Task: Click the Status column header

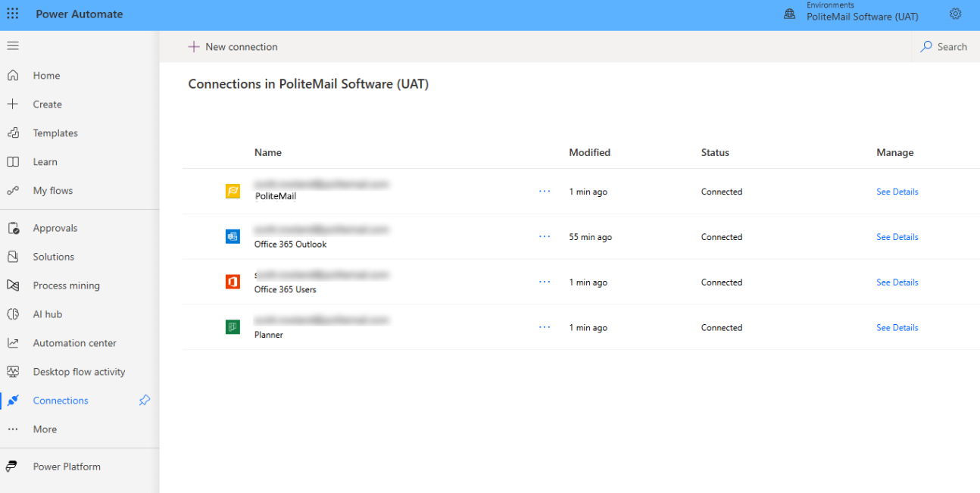Action: 715,152
